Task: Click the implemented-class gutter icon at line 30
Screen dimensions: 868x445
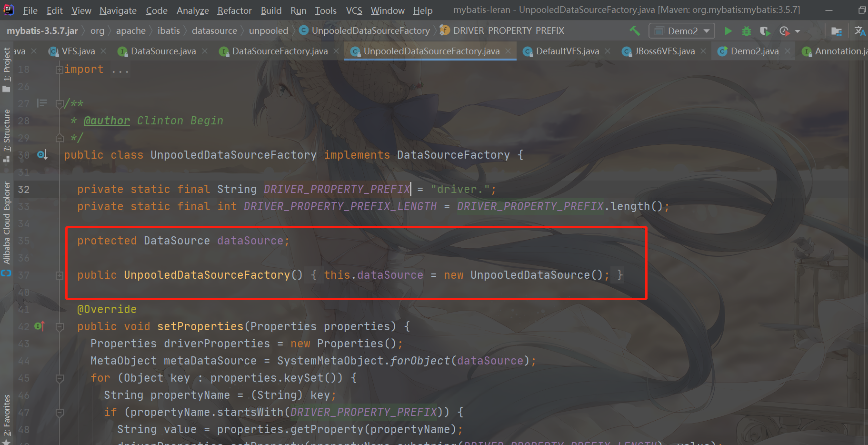Action: 42,154
